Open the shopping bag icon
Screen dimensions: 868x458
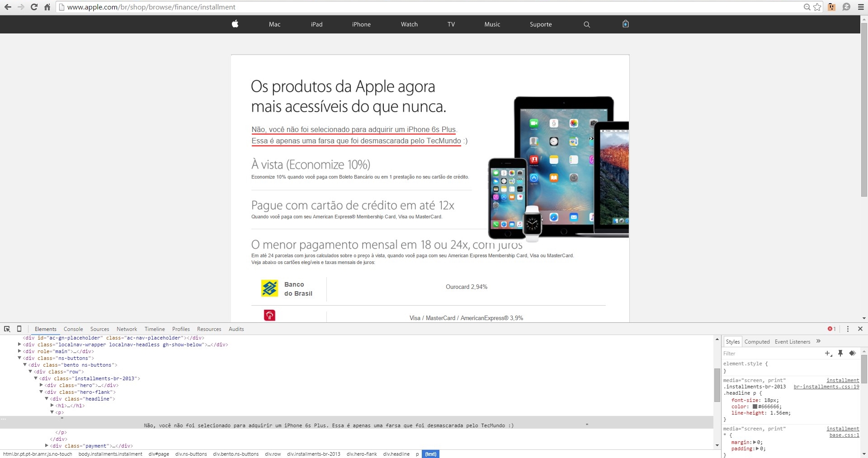pos(626,24)
